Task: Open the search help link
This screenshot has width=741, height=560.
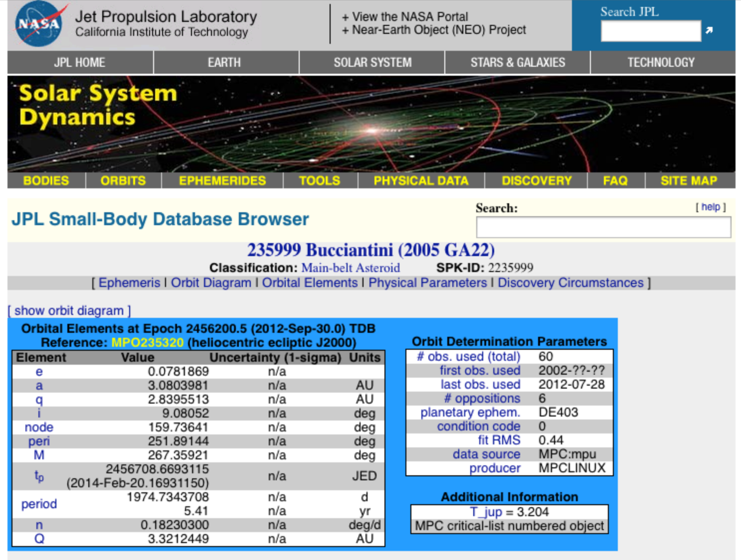Action: [711, 207]
